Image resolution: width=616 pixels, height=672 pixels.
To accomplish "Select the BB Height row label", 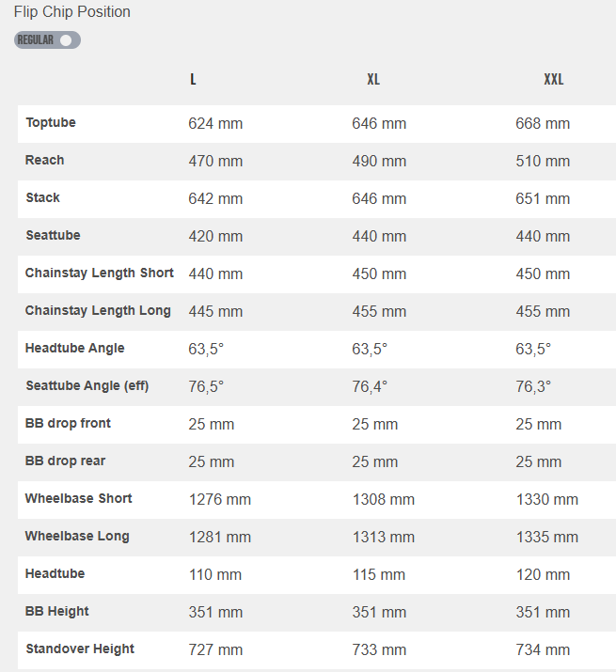I will pos(57,612).
